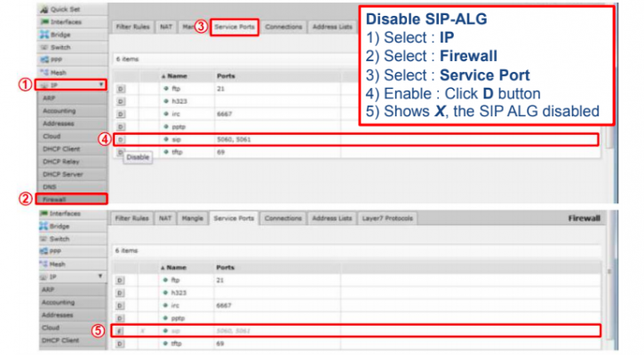Image resolution: width=644 pixels, height=355 pixels.
Task: Re-enable sip via E button in lower table
Action: pos(120,330)
